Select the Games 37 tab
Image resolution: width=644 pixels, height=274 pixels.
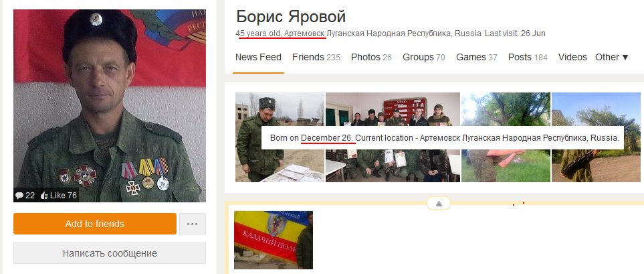pos(477,57)
